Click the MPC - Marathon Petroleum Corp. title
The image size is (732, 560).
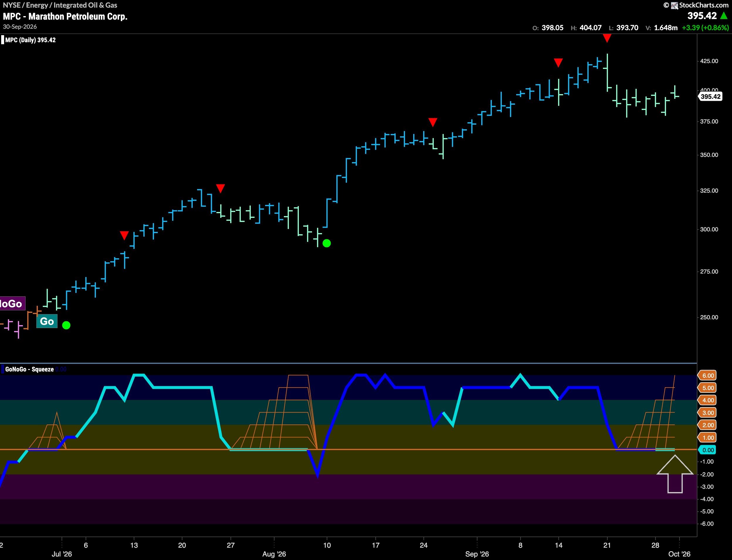pyautogui.click(x=65, y=16)
